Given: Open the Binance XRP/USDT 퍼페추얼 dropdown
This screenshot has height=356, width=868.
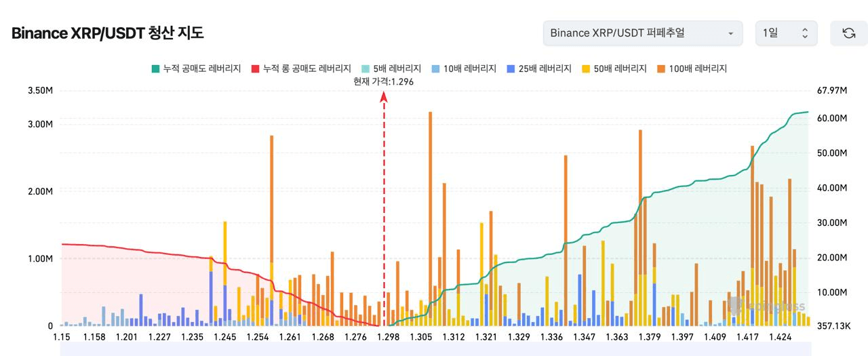Looking at the screenshot, I should [643, 33].
